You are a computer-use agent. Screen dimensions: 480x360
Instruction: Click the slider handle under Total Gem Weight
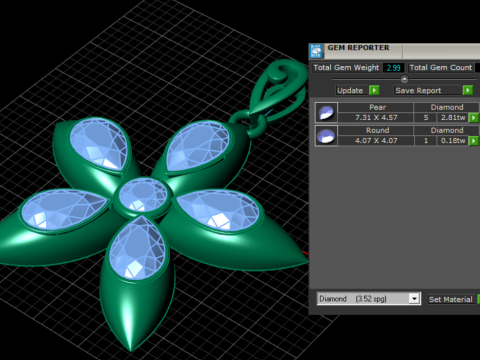[404, 79]
